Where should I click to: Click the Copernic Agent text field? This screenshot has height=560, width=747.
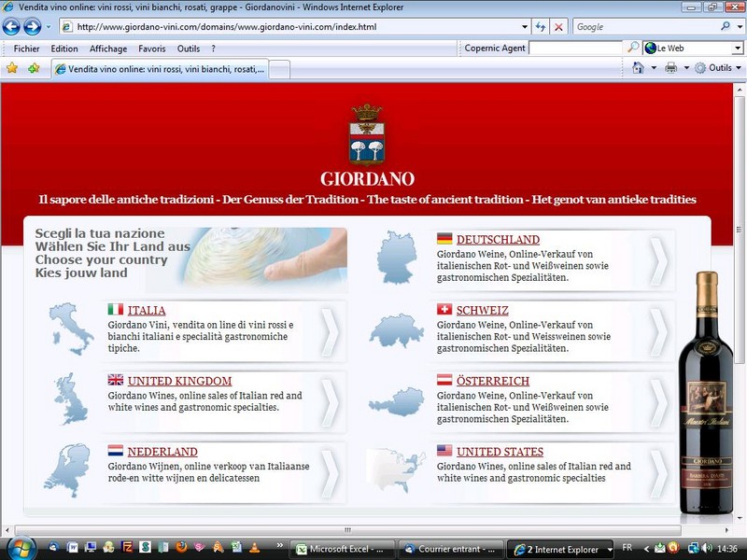click(576, 48)
